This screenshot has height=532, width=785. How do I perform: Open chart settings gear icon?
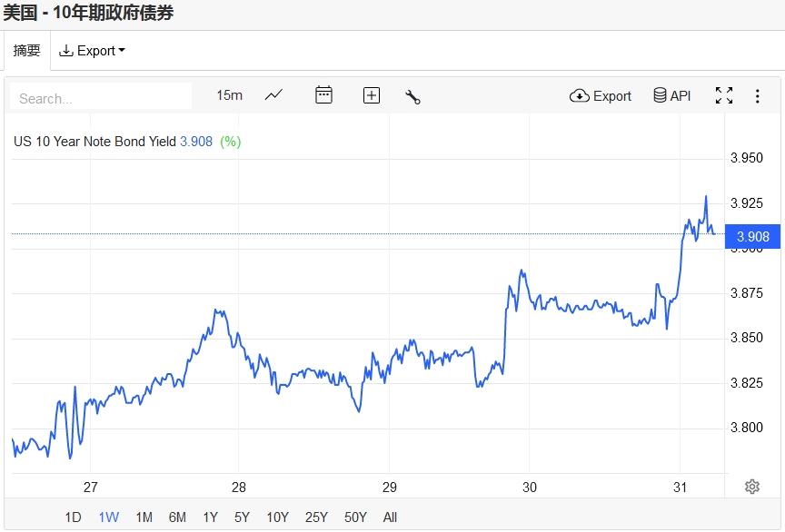752,487
